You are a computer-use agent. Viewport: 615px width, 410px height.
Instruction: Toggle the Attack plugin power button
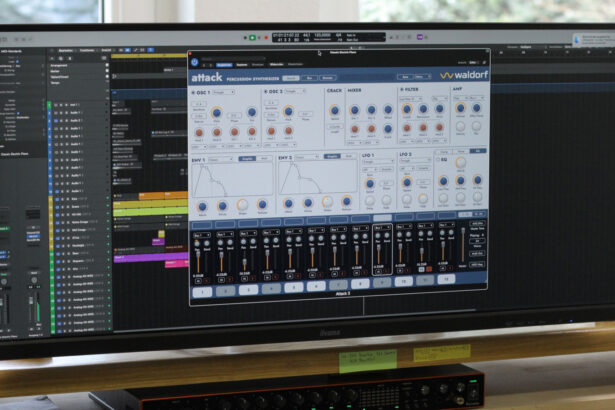pyautogui.click(x=195, y=62)
